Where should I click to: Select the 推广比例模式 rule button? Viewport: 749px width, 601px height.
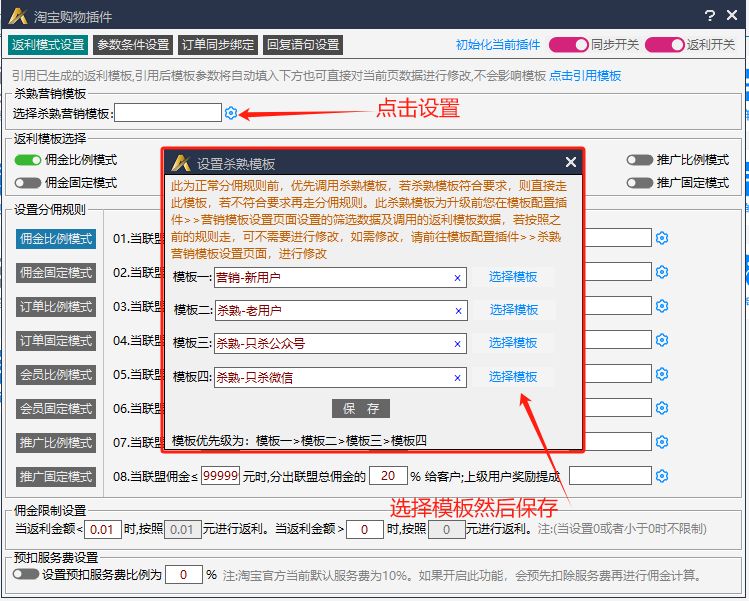click(x=56, y=443)
